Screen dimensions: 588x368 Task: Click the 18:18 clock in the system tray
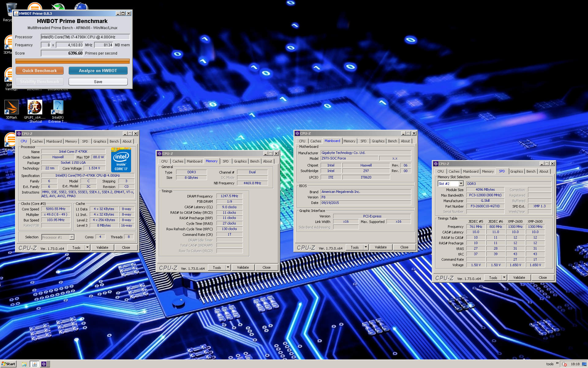point(575,364)
